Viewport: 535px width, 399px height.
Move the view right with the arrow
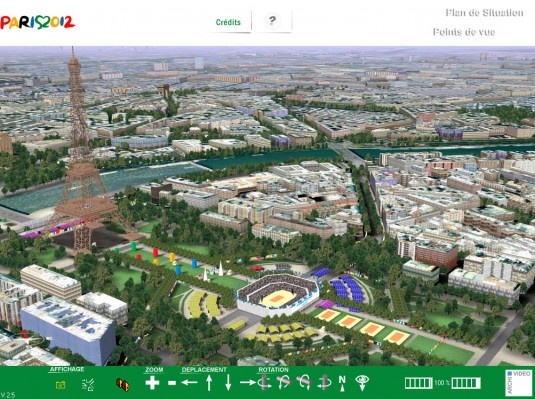coord(248,383)
